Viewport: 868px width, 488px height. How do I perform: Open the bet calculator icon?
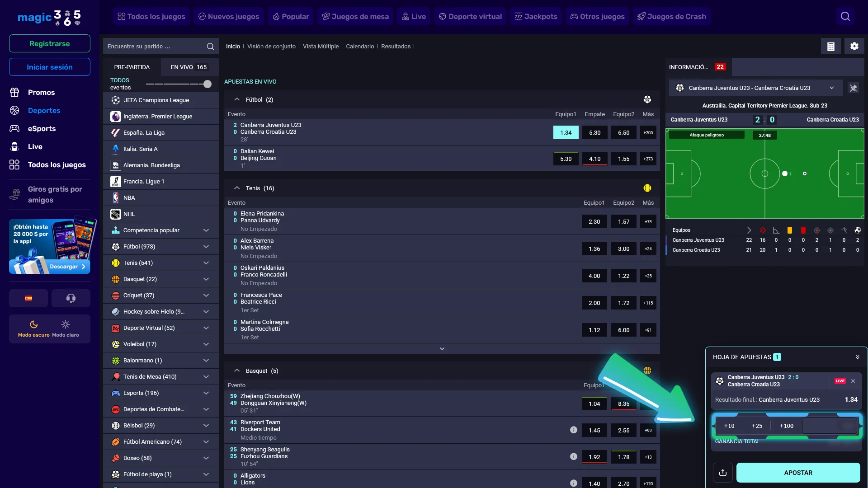(831, 46)
